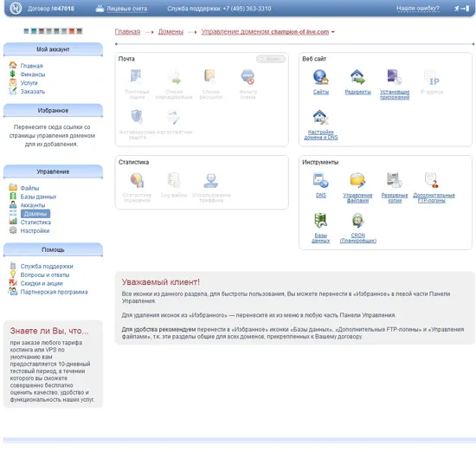
Task: Click the Списки рассылок icon
Action: tap(210, 77)
